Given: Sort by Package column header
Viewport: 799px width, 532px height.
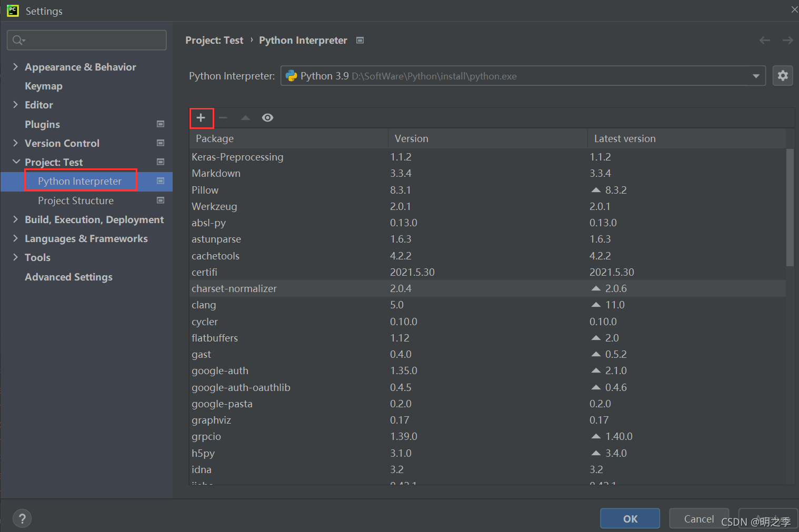Looking at the screenshot, I should [x=288, y=138].
